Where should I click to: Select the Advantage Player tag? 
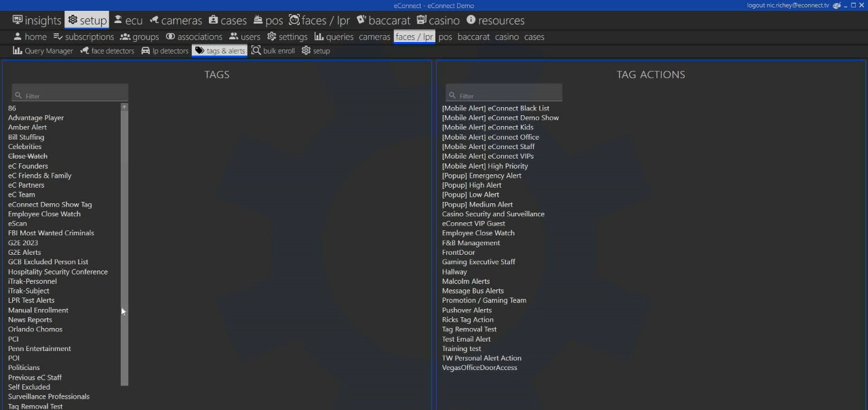36,118
